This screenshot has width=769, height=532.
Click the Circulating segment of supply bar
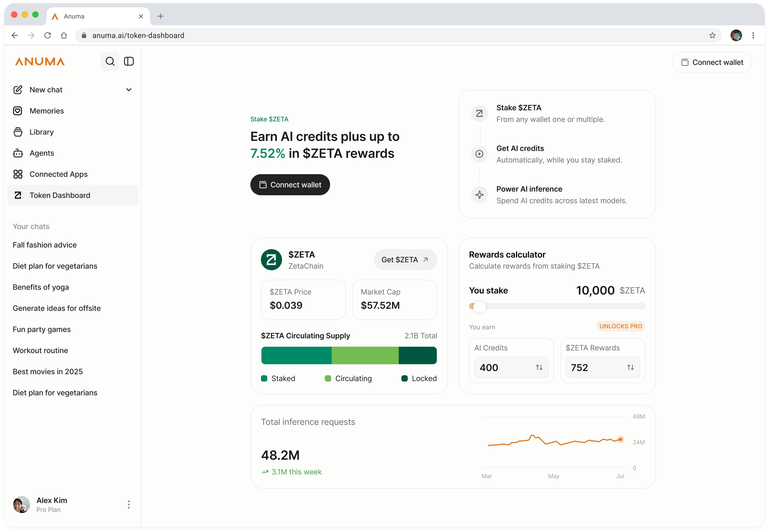coord(365,355)
